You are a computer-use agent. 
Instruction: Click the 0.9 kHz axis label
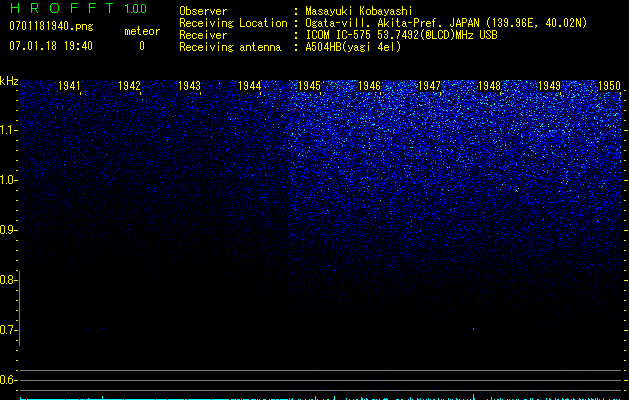point(8,230)
